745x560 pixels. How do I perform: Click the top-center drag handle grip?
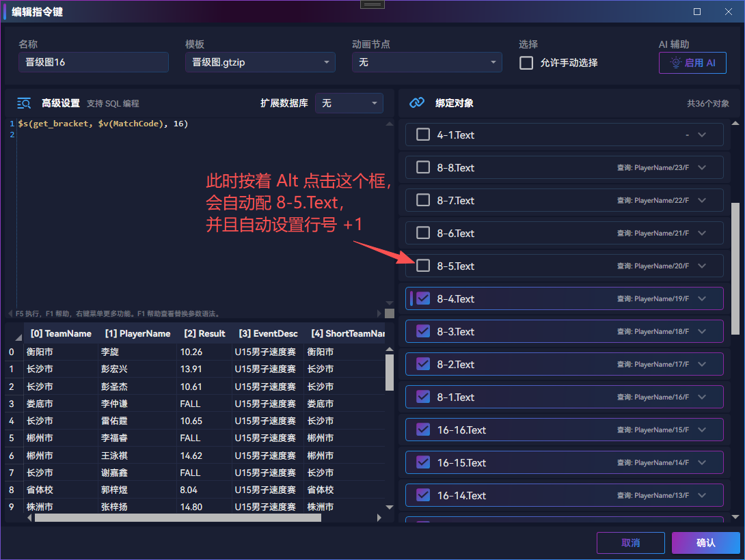click(372, 4)
